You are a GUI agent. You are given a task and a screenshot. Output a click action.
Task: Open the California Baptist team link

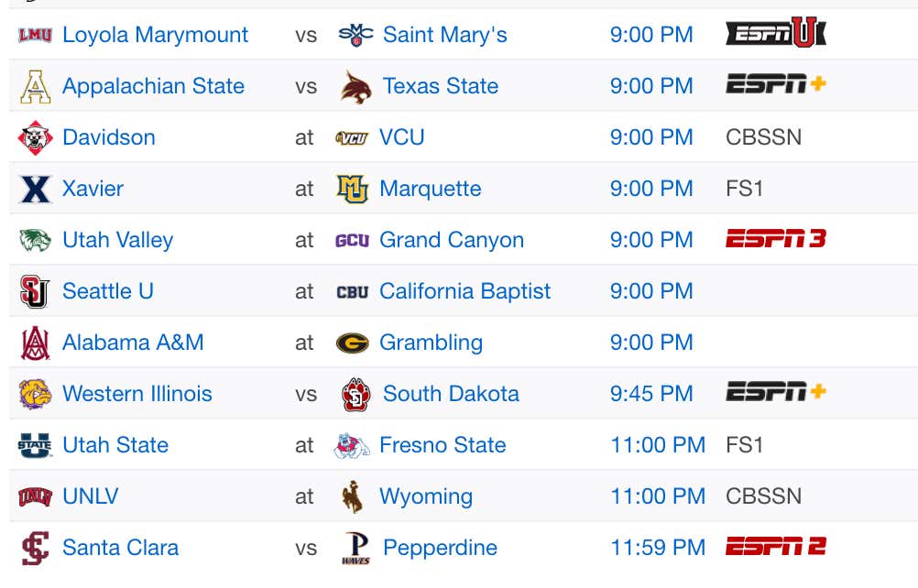click(x=464, y=290)
